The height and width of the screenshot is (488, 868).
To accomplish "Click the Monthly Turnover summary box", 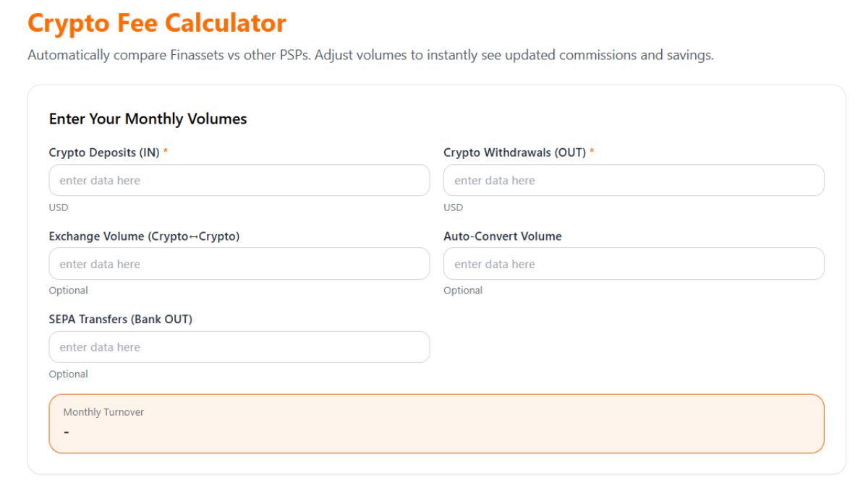I will click(x=436, y=423).
